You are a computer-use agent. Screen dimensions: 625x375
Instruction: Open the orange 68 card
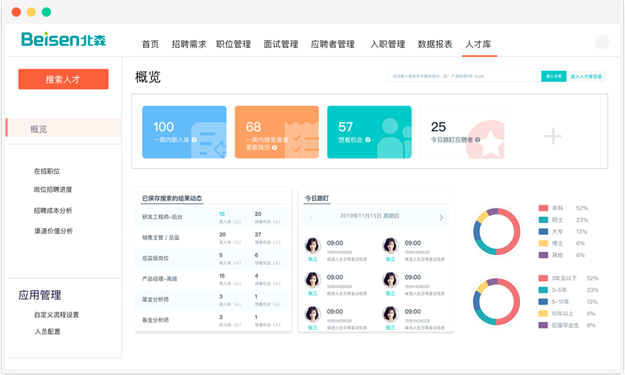click(x=277, y=132)
